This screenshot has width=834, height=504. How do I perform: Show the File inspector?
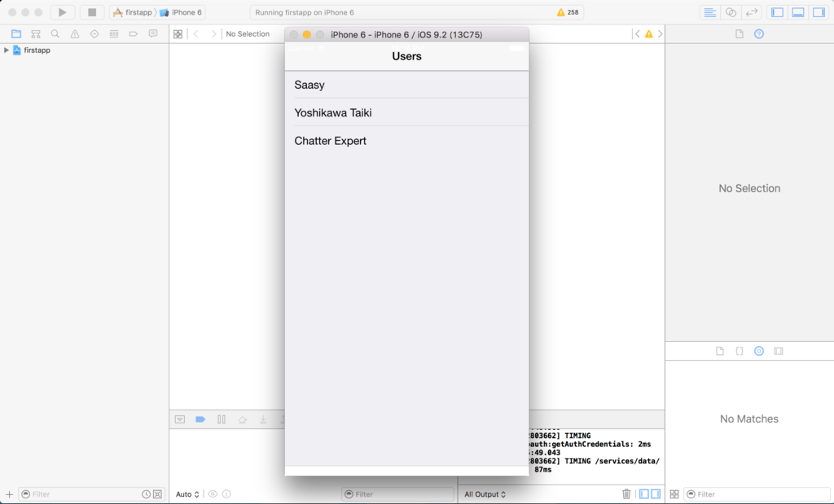[x=740, y=34]
